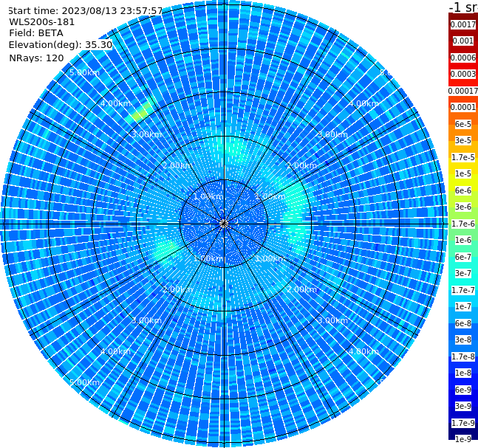Click the NRays: 120 label

36,58
